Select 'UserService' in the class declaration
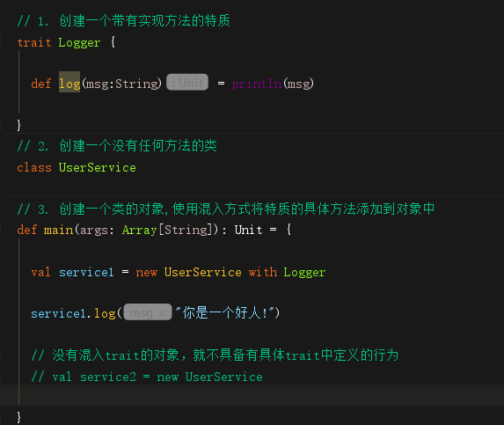Image resolution: width=504 pixels, height=425 pixels. pos(98,167)
